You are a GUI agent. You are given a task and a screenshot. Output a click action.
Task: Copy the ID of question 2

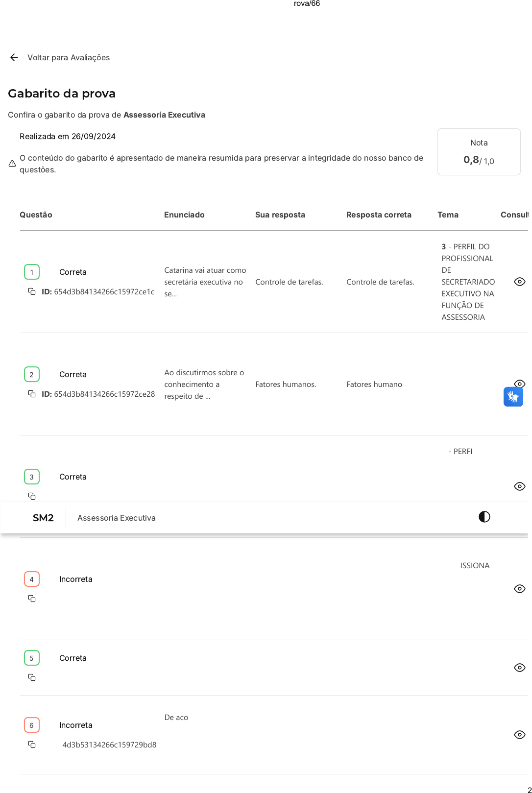(x=32, y=394)
